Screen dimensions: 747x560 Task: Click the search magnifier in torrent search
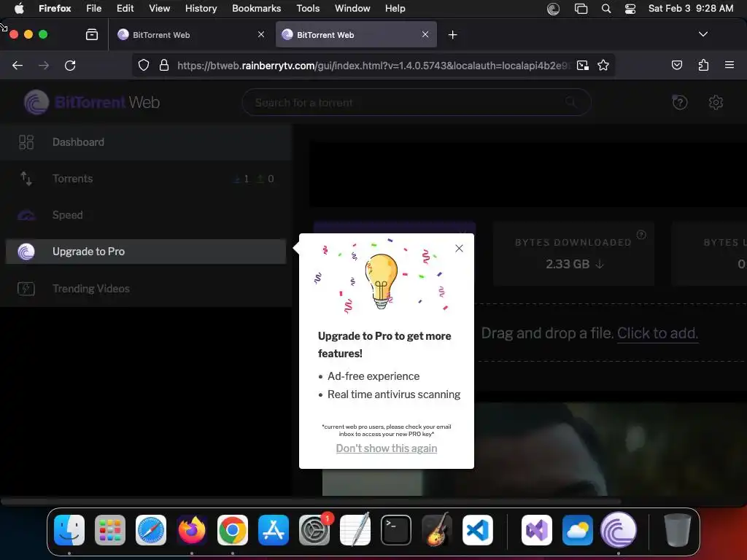click(x=570, y=102)
